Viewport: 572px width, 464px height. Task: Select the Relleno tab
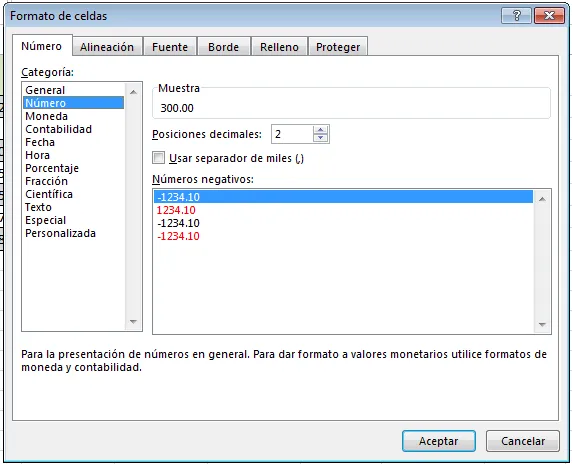pyautogui.click(x=279, y=47)
